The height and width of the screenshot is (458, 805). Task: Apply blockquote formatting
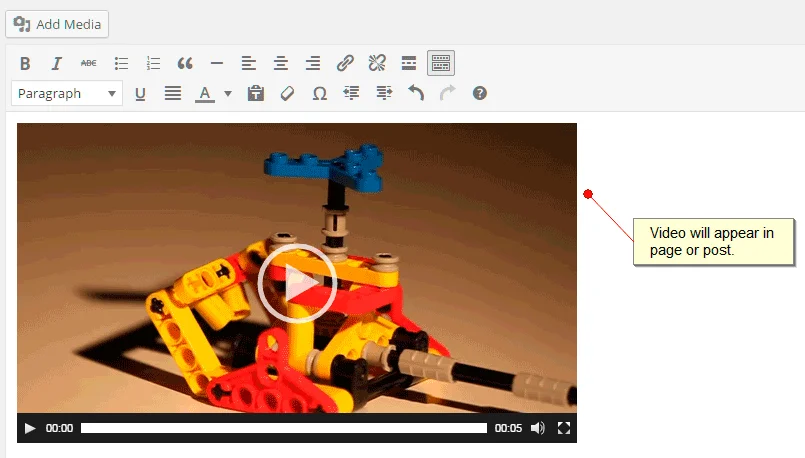(185, 63)
